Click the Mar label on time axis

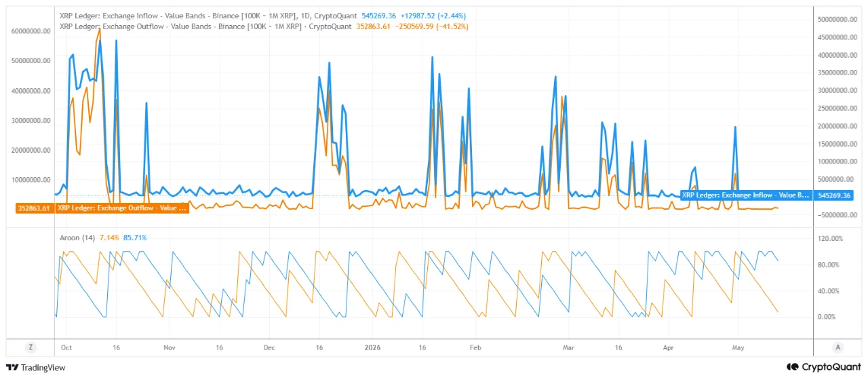(x=568, y=347)
